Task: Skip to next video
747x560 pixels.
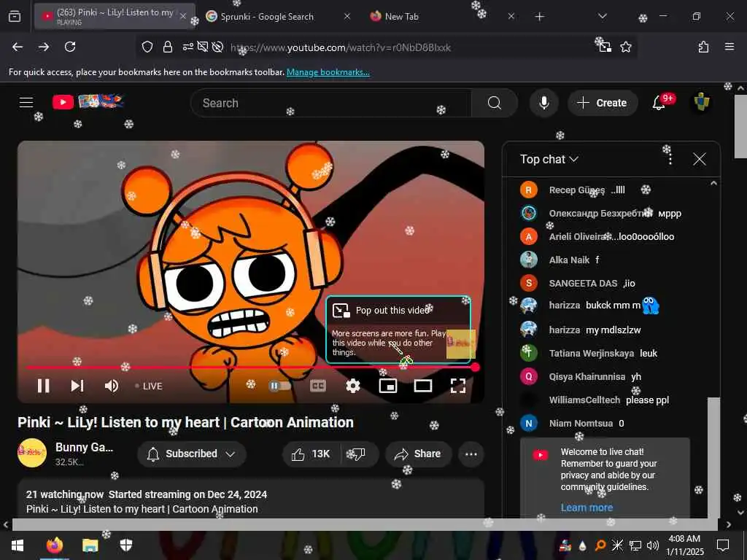Action: (x=77, y=386)
